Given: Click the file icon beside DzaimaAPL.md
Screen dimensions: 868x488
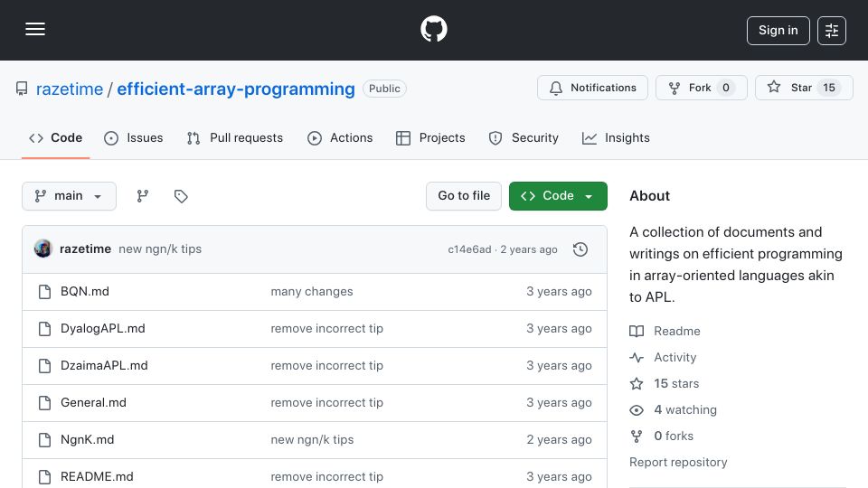Looking at the screenshot, I should click(x=45, y=366).
